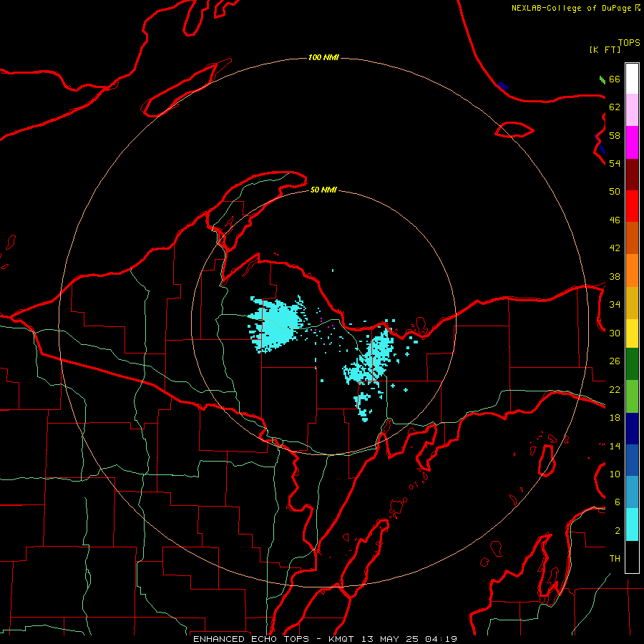This screenshot has height=644, width=644.
Task: Pick the dark red legend swatch
Action: pos(632,175)
